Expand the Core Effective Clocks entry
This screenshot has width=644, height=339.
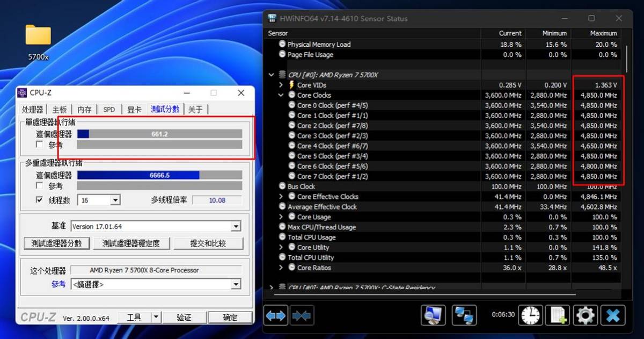pyautogui.click(x=281, y=197)
